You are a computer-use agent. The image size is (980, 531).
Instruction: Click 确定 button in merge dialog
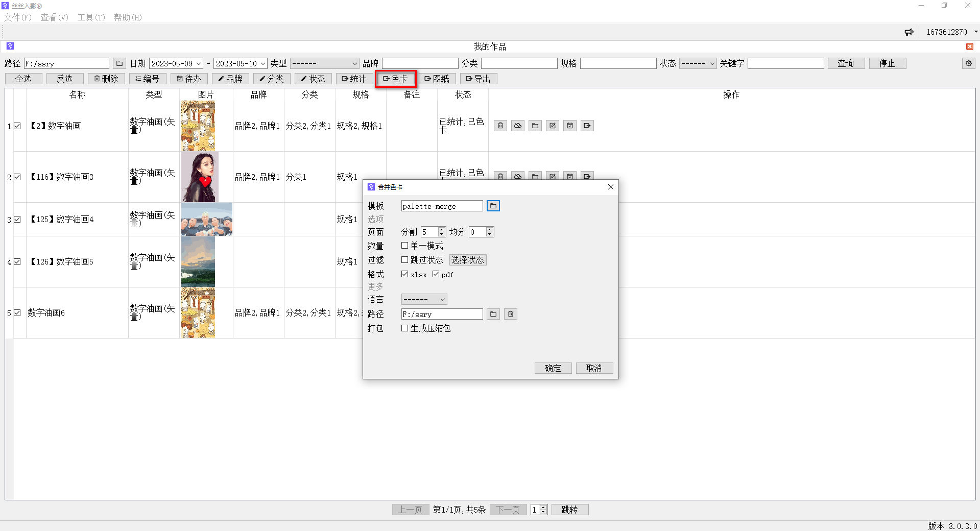coord(553,368)
